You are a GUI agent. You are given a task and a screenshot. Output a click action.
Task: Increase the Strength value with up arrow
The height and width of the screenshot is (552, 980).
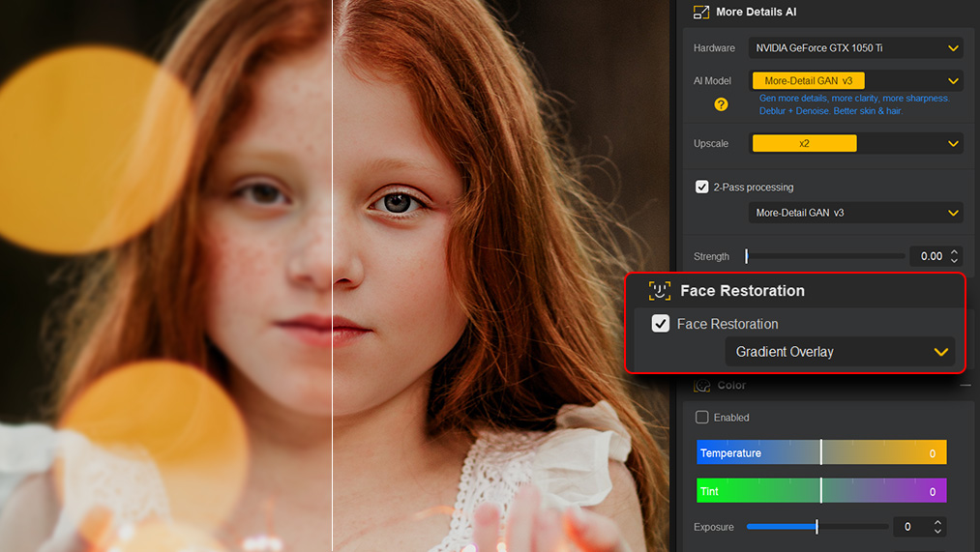[x=955, y=251]
